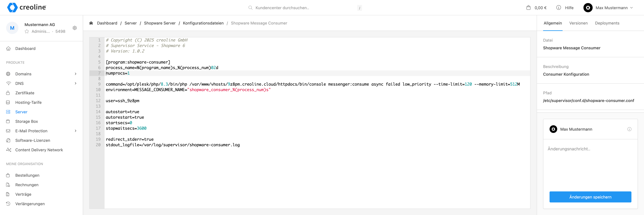
Task: Place cursor on numprocs=1 editor line
Action: click(317, 73)
